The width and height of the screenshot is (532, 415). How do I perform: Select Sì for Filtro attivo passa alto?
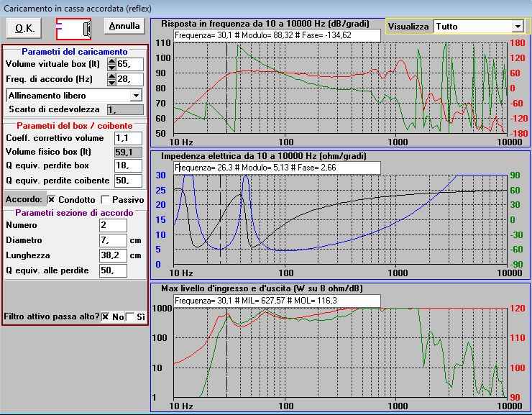click(x=129, y=316)
